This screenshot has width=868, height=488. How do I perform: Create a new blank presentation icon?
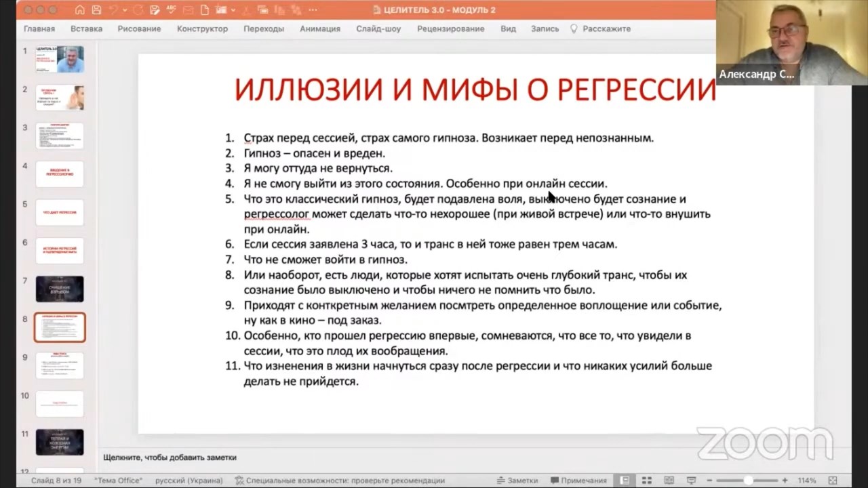tap(205, 10)
